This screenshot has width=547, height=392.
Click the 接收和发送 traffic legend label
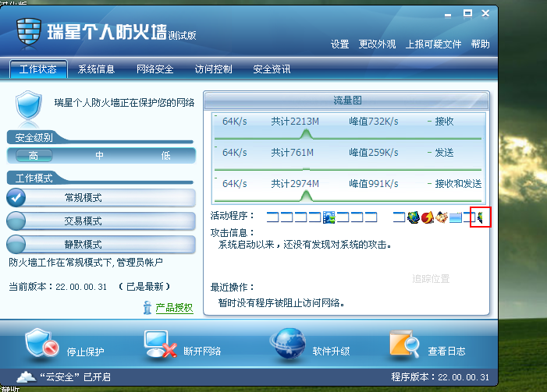(x=458, y=184)
